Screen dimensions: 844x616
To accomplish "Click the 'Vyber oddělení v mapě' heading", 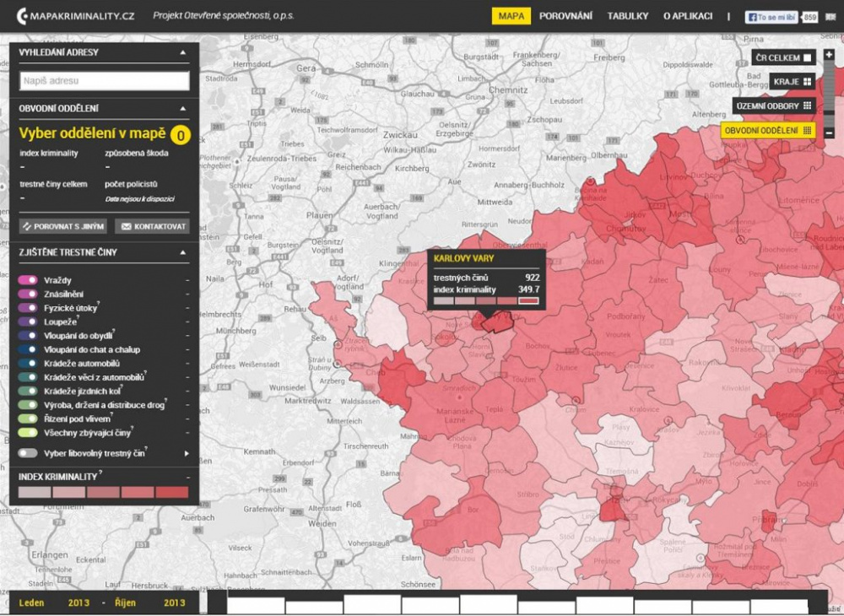I will click(92, 132).
